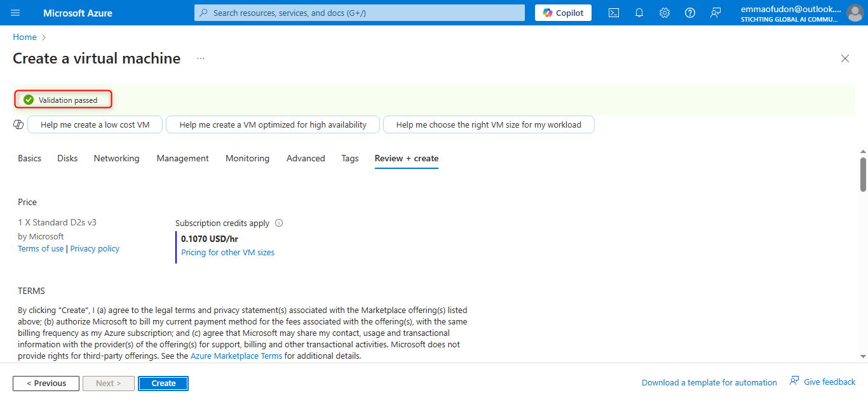Open the help question mark menu
This screenshot has height=407, width=868.
690,13
